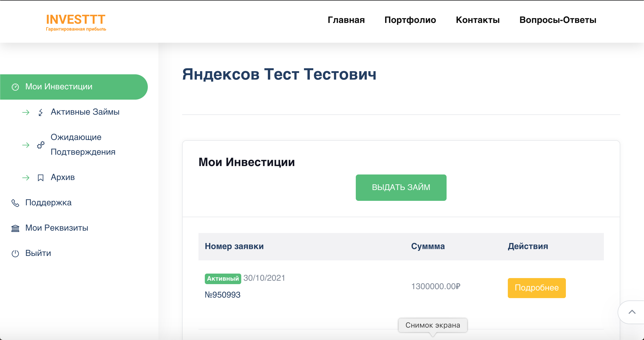Click the phone icon for Поддержка

click(x=15, y=203)
